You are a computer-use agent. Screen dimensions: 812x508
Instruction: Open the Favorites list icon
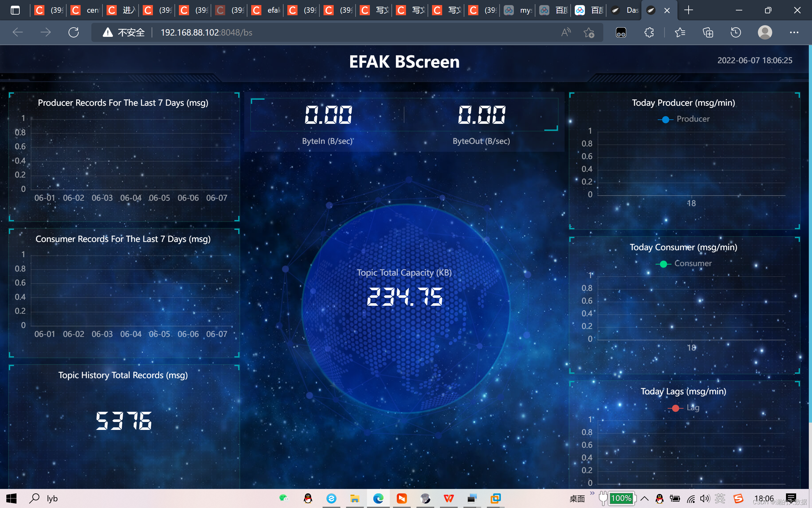coord(680,32)
